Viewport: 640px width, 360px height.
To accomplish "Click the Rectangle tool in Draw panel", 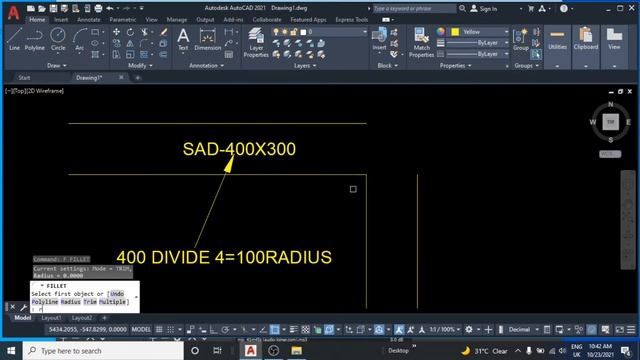I will 95,32.
